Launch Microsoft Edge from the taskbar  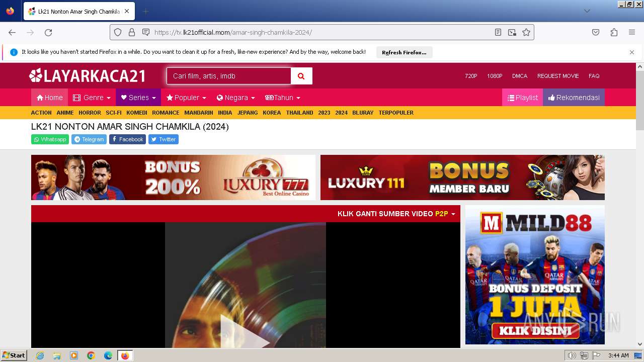pyautogui.click(x=108, y=355)
